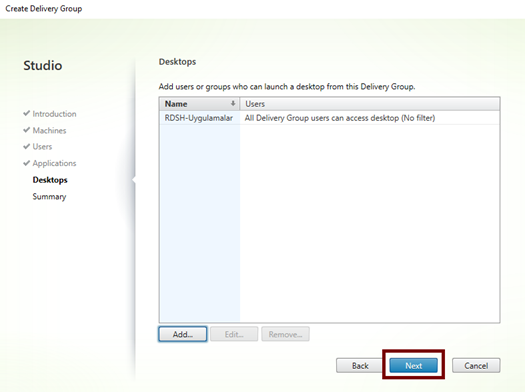Go to the Machines wizard step
The height and width of the screenshot is (392, 525).
click(x=49, y=130)
